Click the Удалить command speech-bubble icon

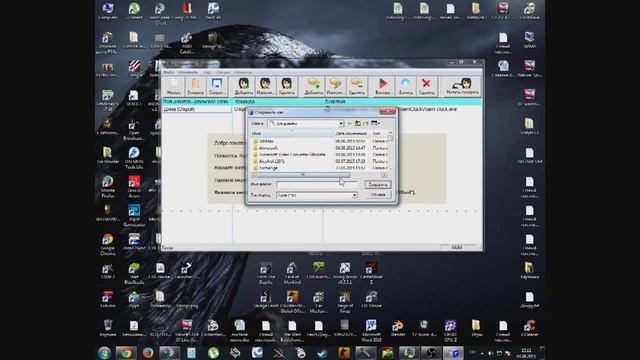pyautogui.click(x=357, y=86)
